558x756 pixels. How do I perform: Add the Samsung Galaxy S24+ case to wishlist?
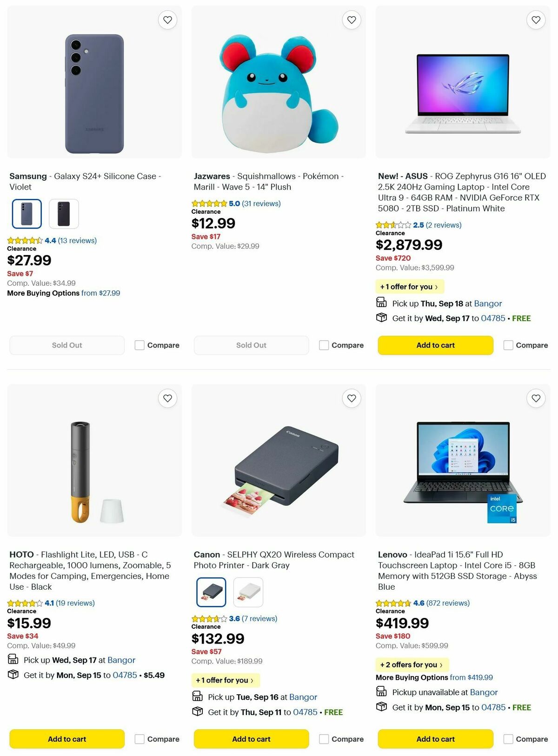pos(167,20)
